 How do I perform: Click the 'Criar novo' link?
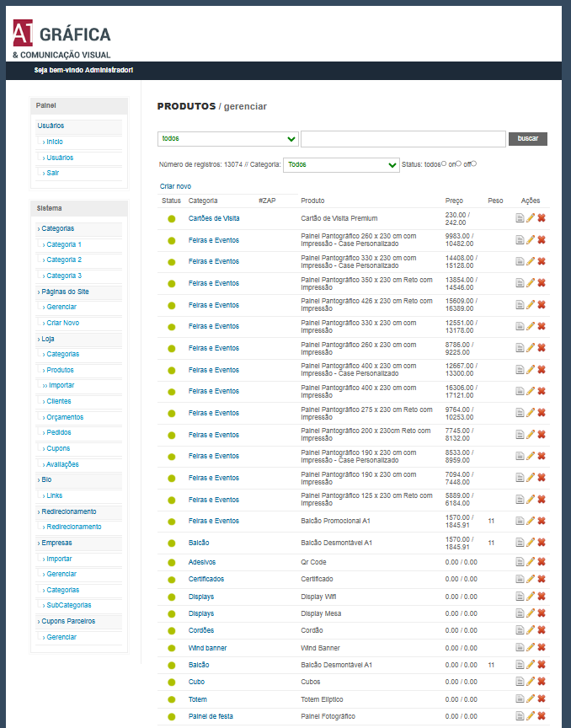tap(175, 186)
